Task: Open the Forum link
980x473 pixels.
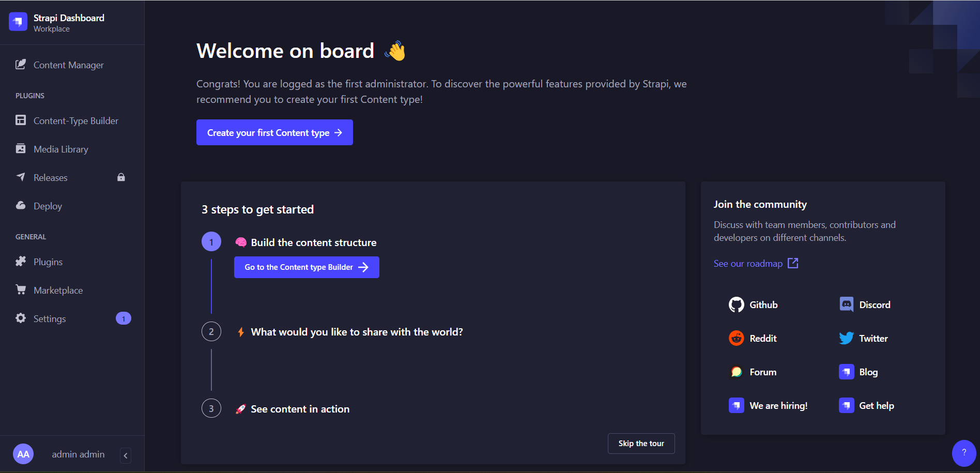Action: click(753, 372)
